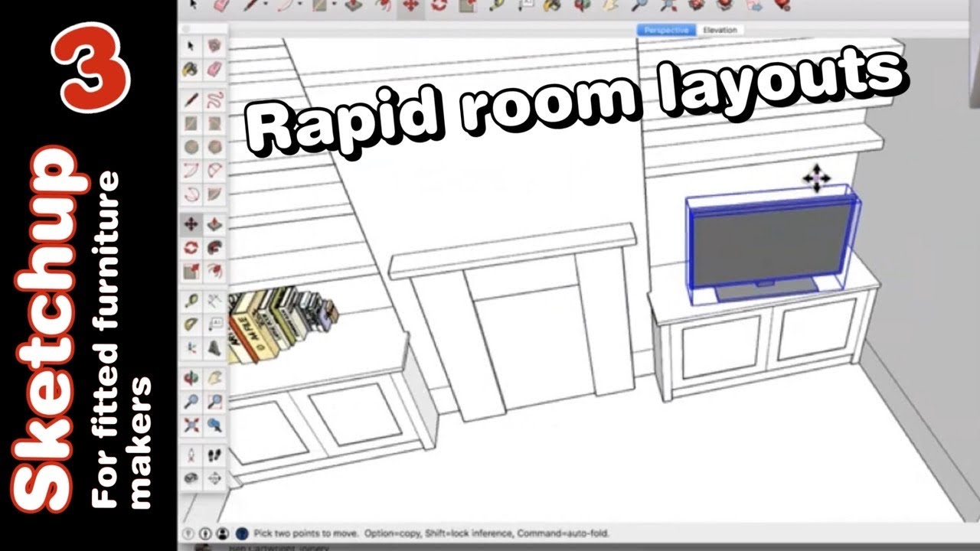
Task: Select the blue-outlined TV component in the model
Action: click(773, 246)
